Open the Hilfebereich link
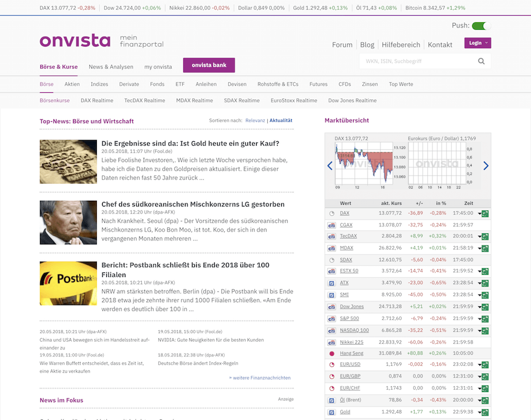Image resolution: width=531 pixels, height=420 pixels. click(401, 45)
